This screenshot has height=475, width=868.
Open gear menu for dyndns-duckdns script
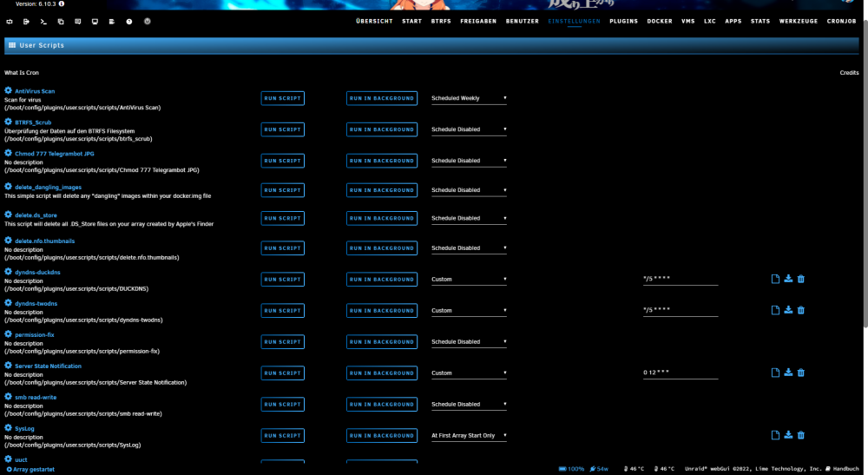pyautogui.click(x=9, y=272)
